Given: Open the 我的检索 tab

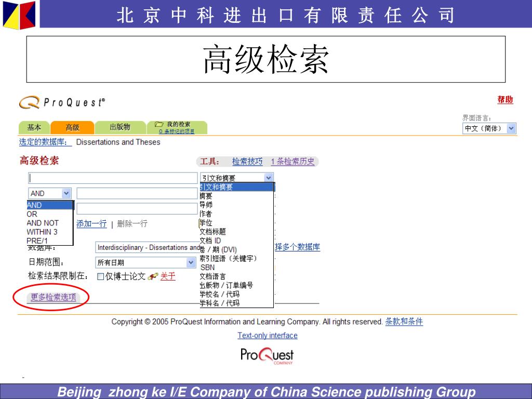Looking at the screenshot, I should click(x=177, y=127).
